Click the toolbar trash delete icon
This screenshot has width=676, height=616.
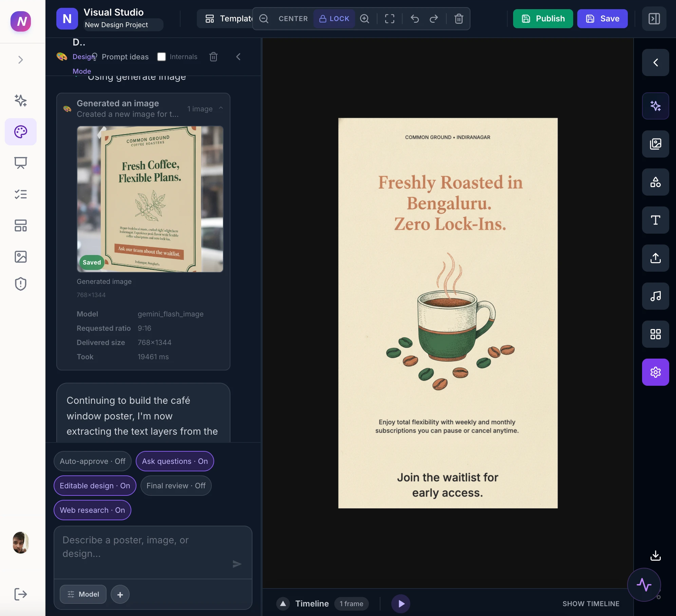click(x=459, y=19)
